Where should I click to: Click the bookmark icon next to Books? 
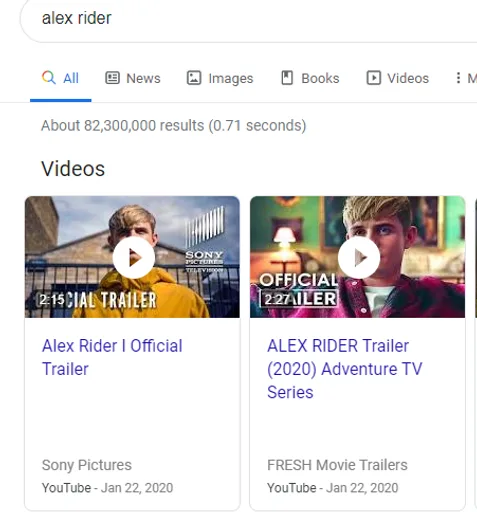point(287,78)
